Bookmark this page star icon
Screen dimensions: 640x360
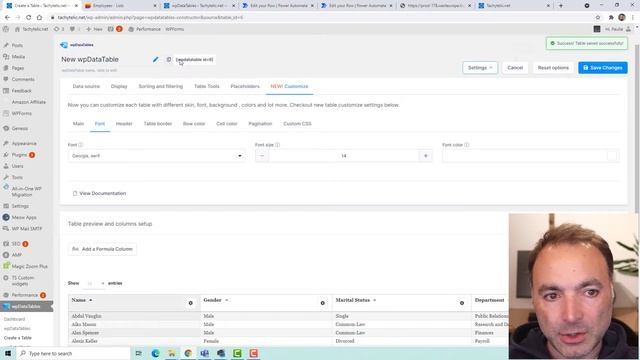click(598, 18)
